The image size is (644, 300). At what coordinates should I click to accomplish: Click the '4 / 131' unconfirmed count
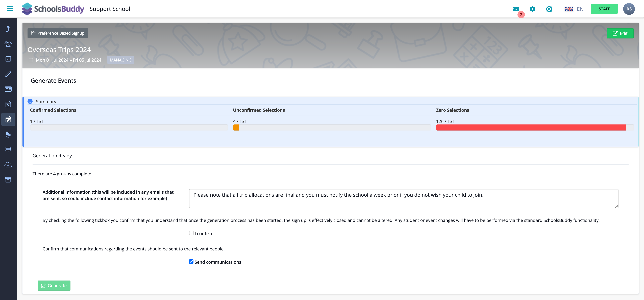click(240, 121)
